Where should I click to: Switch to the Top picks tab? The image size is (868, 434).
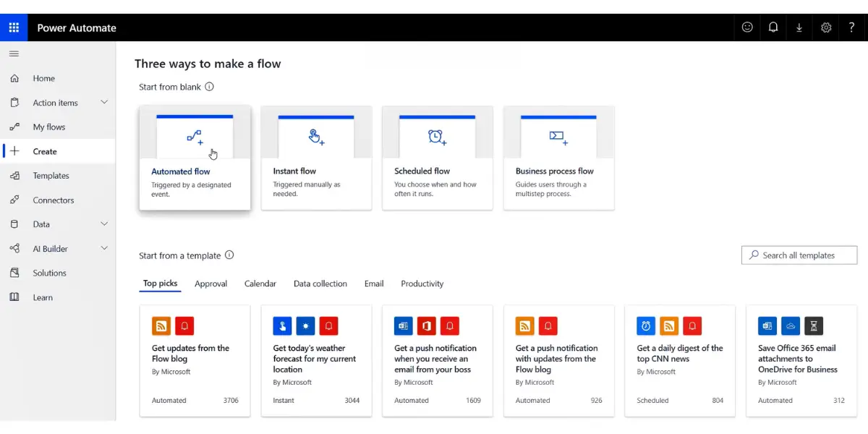click(x=160, y=284)
